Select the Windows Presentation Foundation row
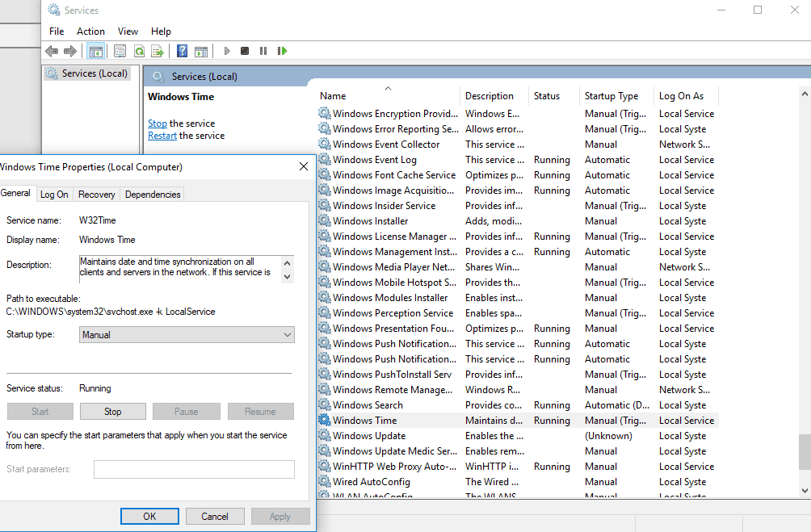The image size is (811, 532). pyautogui.click(x=517, y=329)
